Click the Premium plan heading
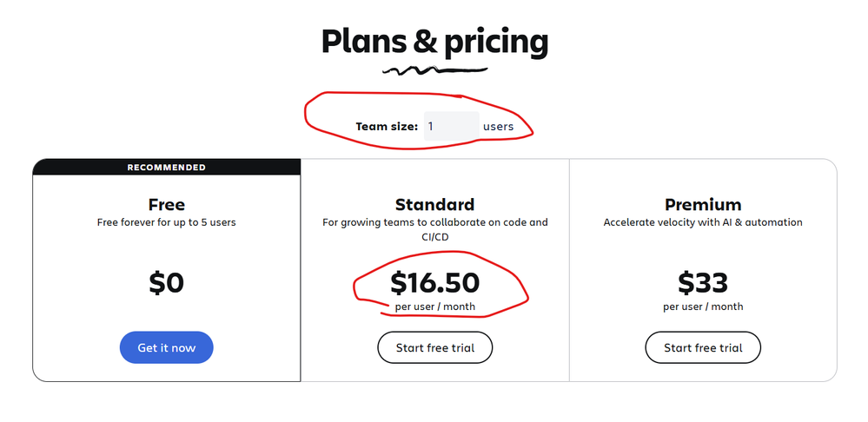 [x=703, y=205]
